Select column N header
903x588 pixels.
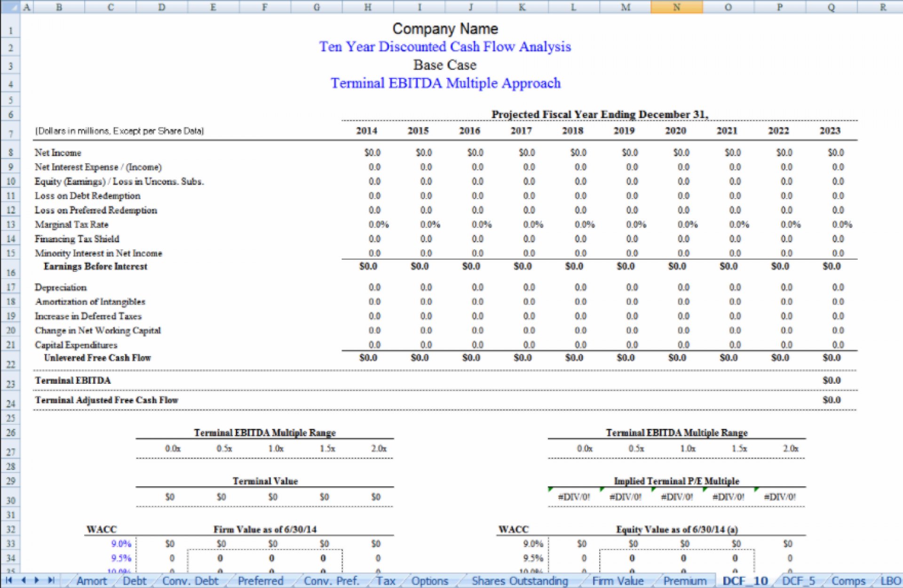676,7
